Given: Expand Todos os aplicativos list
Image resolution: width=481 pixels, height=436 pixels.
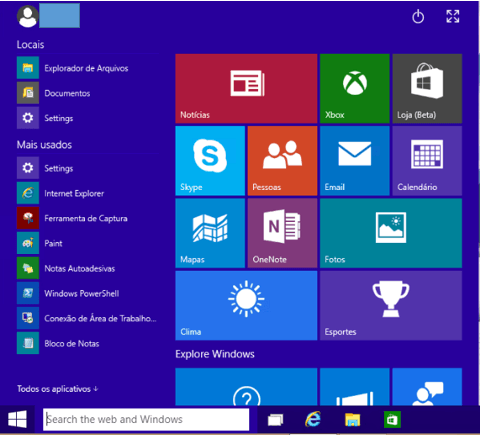Looking at the screenshot, I should click(57, 389).
